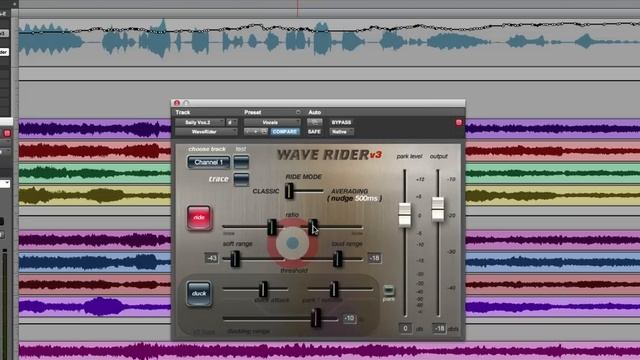Screen dimensions: 640x360
Task: Click the output fader handle
Action: 438,209
